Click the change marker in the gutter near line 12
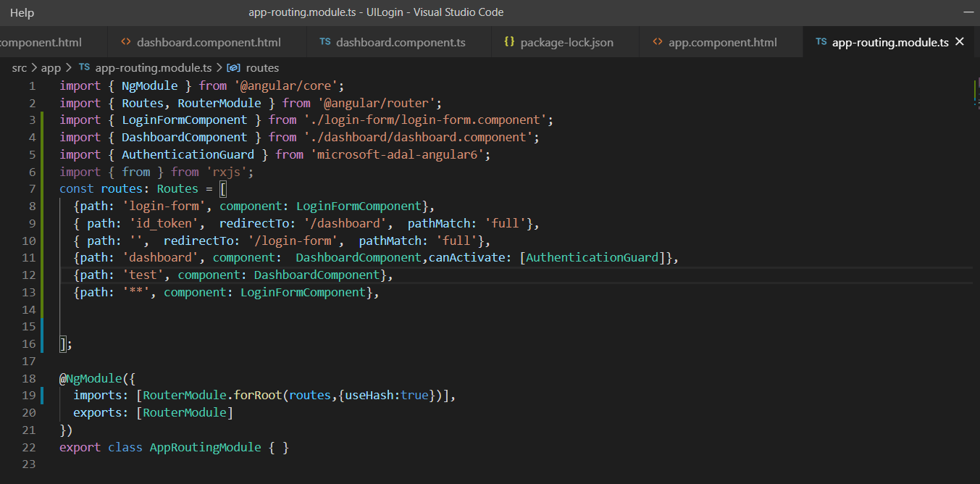The height and width of the screenshot is (484, 980). coord(41,275)
